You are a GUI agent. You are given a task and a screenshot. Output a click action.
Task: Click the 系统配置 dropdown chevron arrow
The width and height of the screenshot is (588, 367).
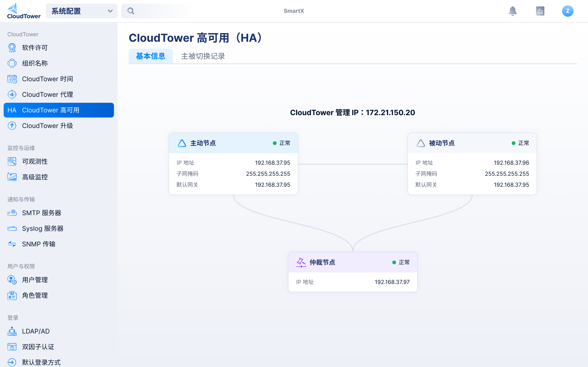click(110, 11)
